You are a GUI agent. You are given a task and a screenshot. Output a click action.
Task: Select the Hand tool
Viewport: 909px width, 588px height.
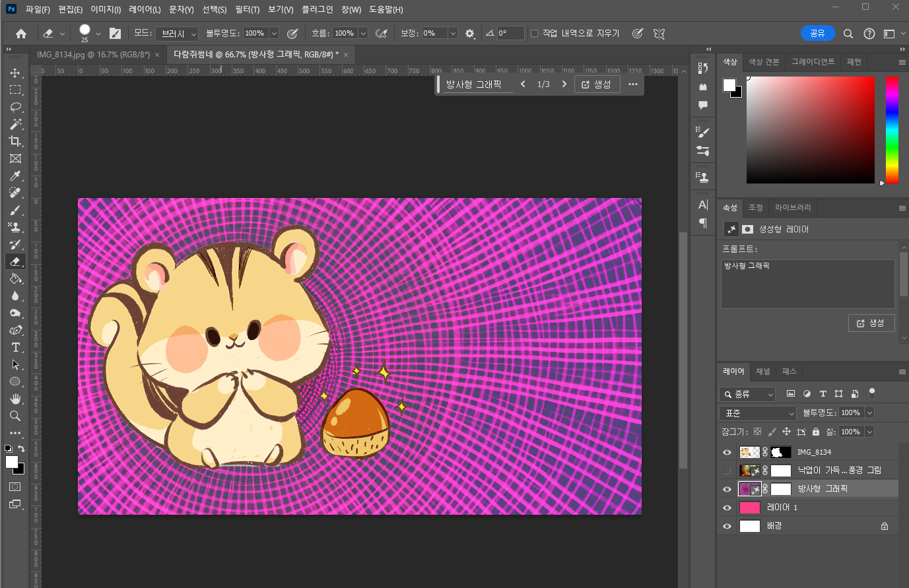click(15, 399)
